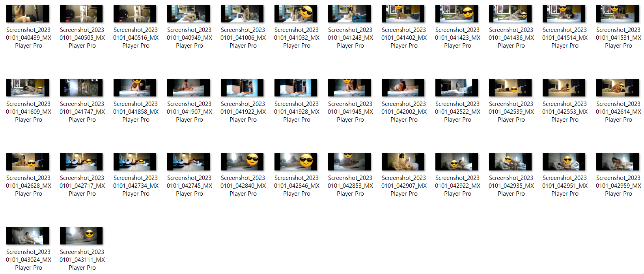Select the Screenshot_20230101_042628 file icon
The width and height of the screenshot is (644, 274).
[x=28, y=162]
